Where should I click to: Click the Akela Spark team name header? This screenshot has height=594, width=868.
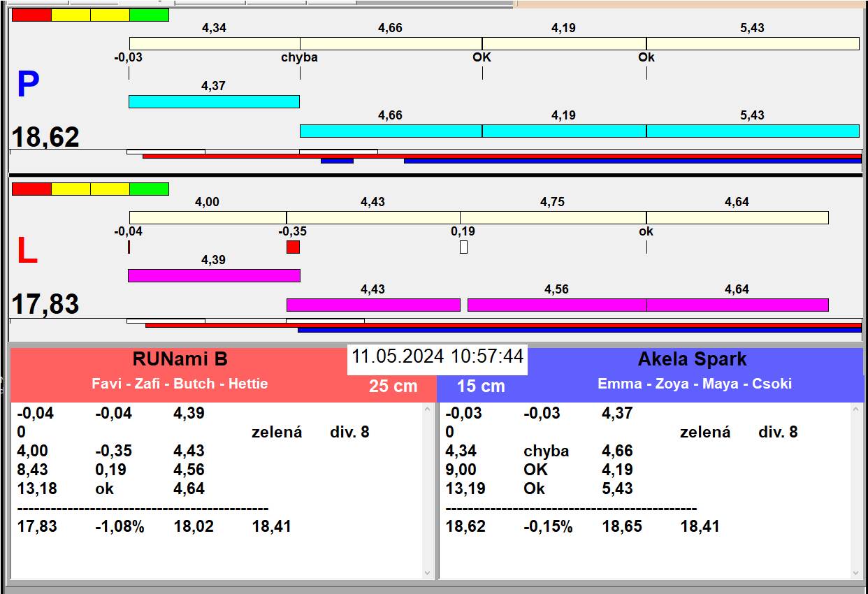pyautogui.click(x=692, y=359)
